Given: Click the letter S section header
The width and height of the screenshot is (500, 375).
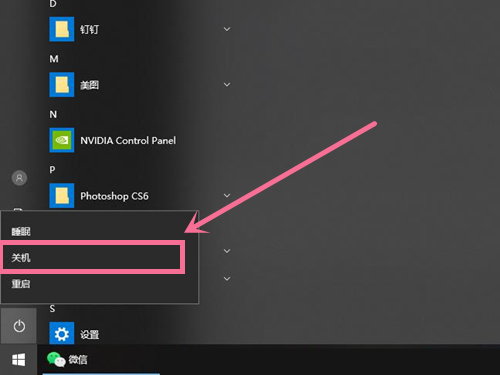Looking at the screenshot, I should click(x=52, y=309).
